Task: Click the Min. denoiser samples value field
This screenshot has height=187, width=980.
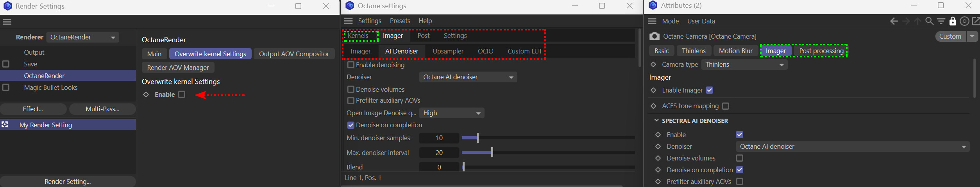Action: (x=439, y=138)
